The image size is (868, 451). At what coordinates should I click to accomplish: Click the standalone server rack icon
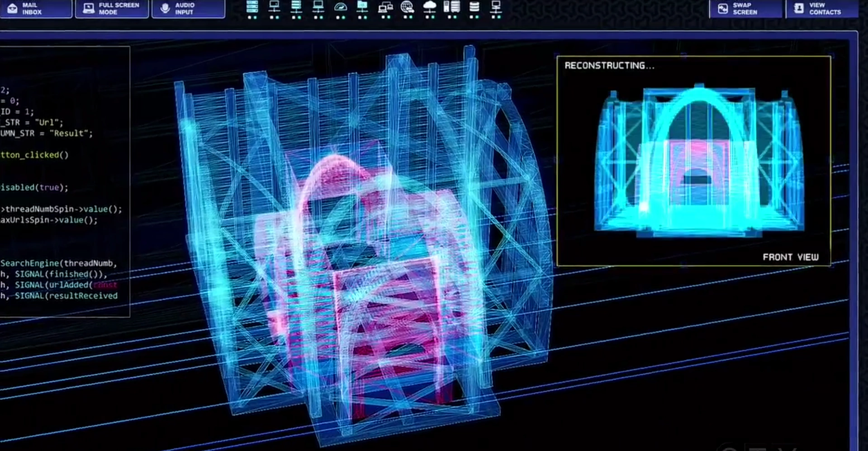pos(252,7)
